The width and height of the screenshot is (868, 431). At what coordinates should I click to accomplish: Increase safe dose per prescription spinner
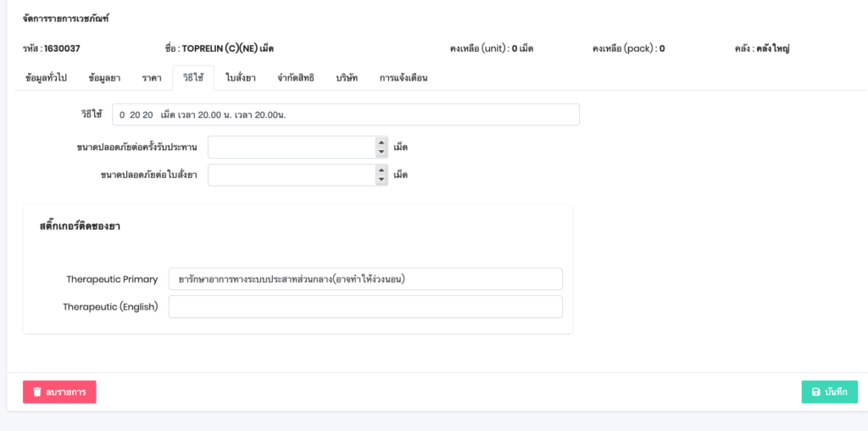click(x=381, y=171)
